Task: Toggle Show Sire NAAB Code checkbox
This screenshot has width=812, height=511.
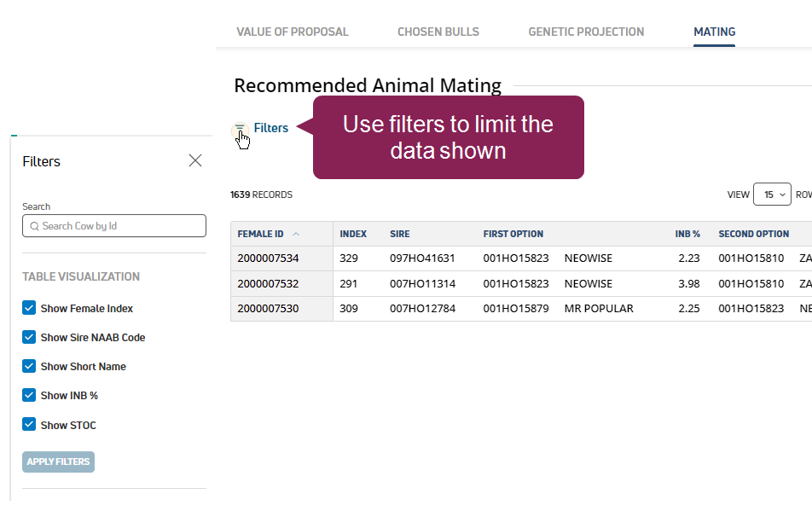Action: 29,337
